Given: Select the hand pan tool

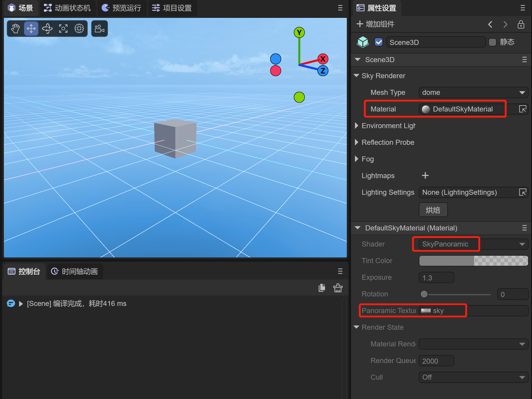Looking at the screenshot, I should [x=15, y=29].
